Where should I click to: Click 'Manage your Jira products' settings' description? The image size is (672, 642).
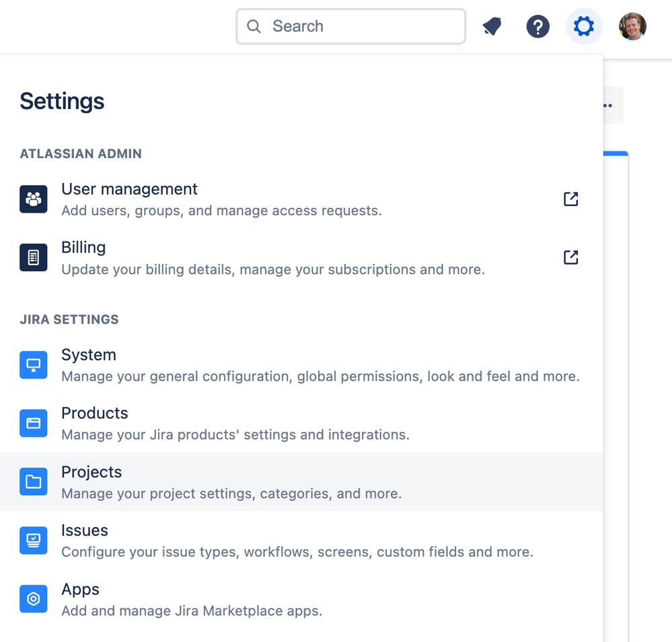(235, 435)
